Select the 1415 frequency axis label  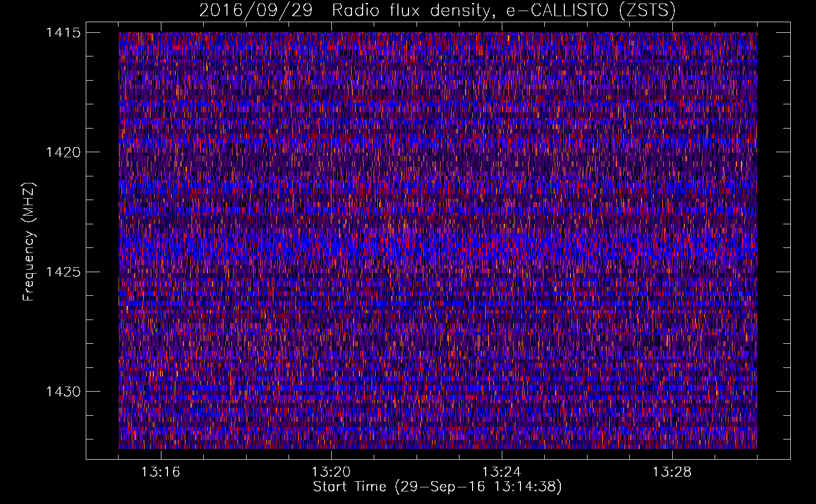(63, 33)
